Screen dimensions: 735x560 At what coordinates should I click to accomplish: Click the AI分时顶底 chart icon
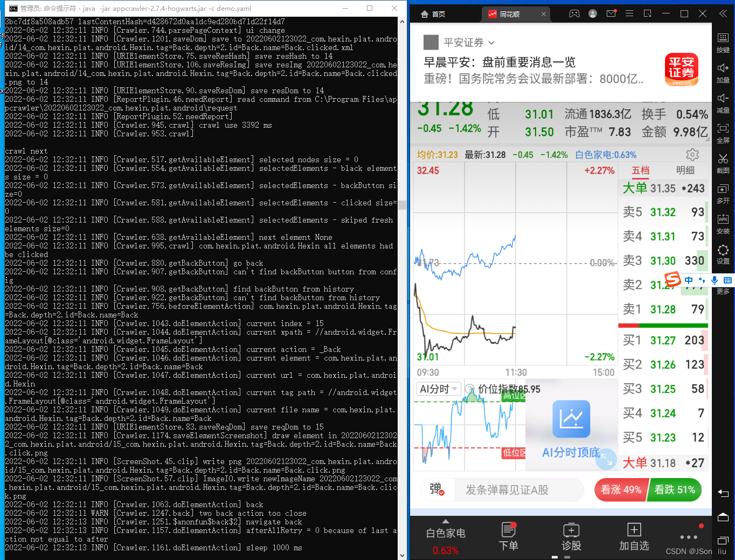click(571, 419)
